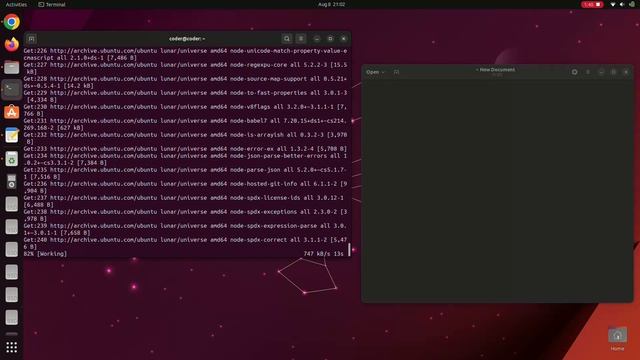Click inside the empty New Document text area
This screenshot has width=640, height=360.
click(x=497, y=190)
